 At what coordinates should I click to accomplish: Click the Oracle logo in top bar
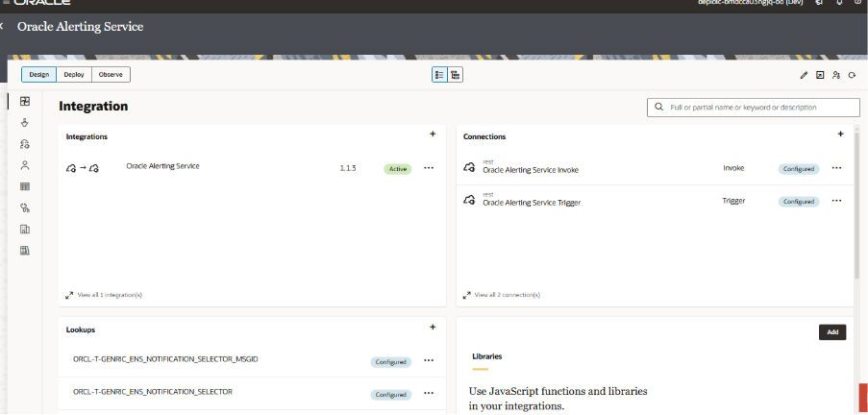click(42, 2)
